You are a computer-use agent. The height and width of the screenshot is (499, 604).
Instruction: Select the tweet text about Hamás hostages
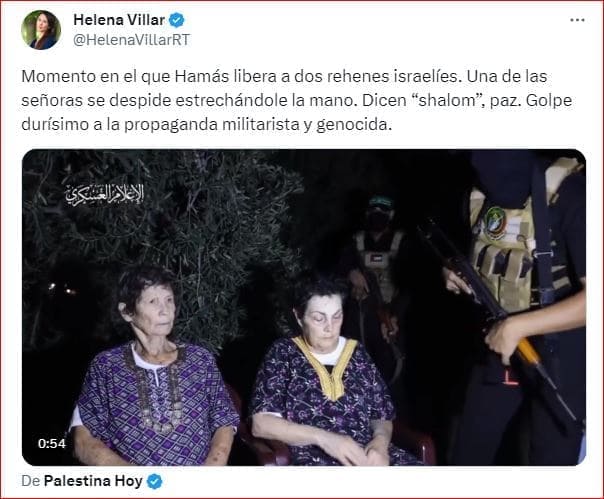point(297,100)
